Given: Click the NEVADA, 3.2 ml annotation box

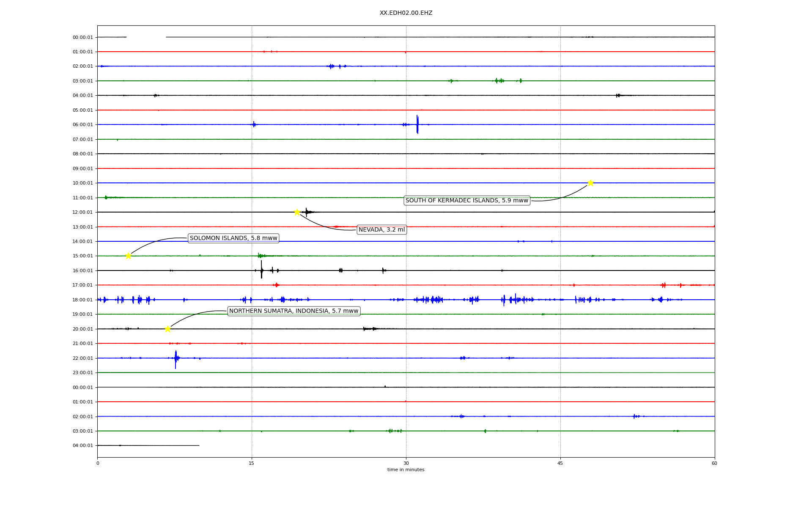Looking at the screenshot, I should [x=381, y=230].
